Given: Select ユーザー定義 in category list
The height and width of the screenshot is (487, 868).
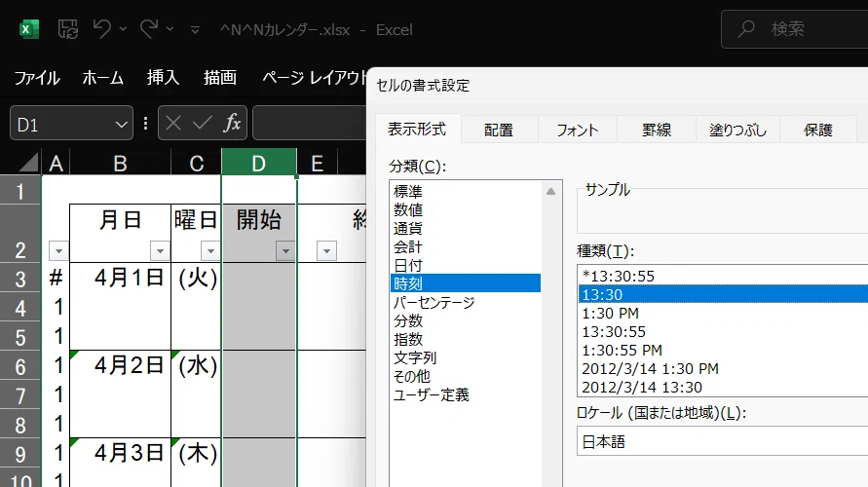Looking at the screenshot, I should click(x=465, y=394).
